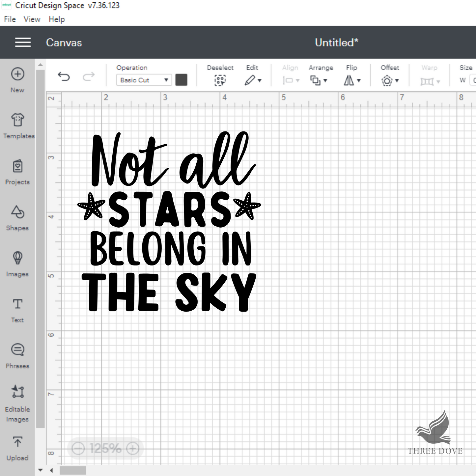Image resolution: width=476 pixels, height=476 pixels.
Task: Click the horizontal scrollbar left arrow
Action: [51, 470]
